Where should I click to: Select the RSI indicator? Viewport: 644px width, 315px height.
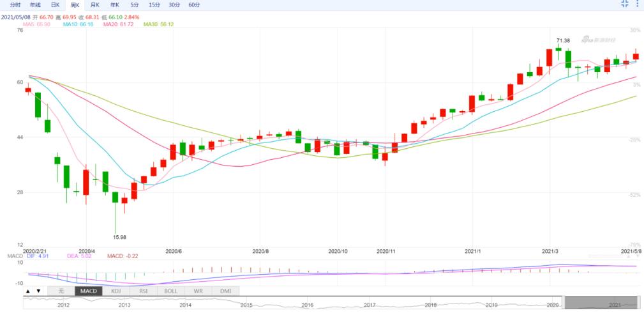click(144, 291)
